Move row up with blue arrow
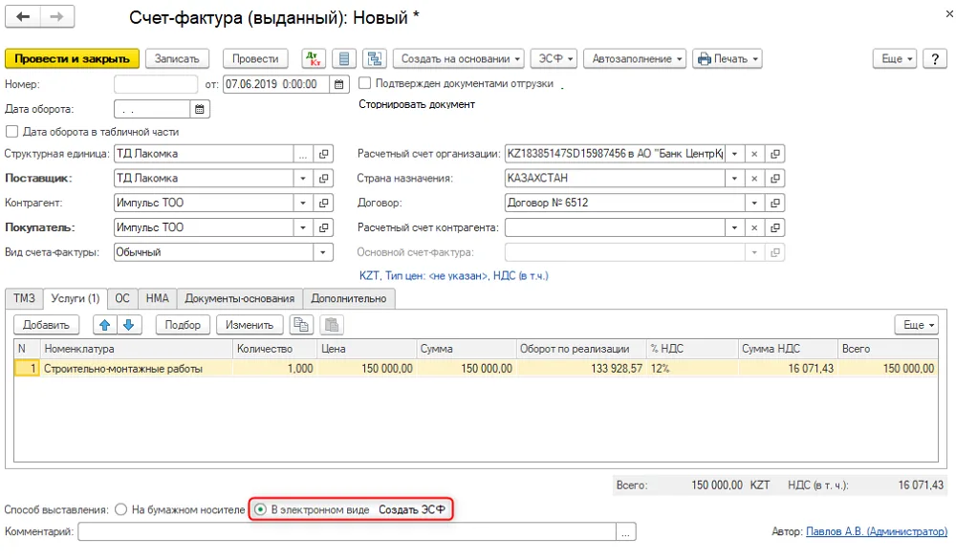956x560 pixels. (x=105, y=325)
